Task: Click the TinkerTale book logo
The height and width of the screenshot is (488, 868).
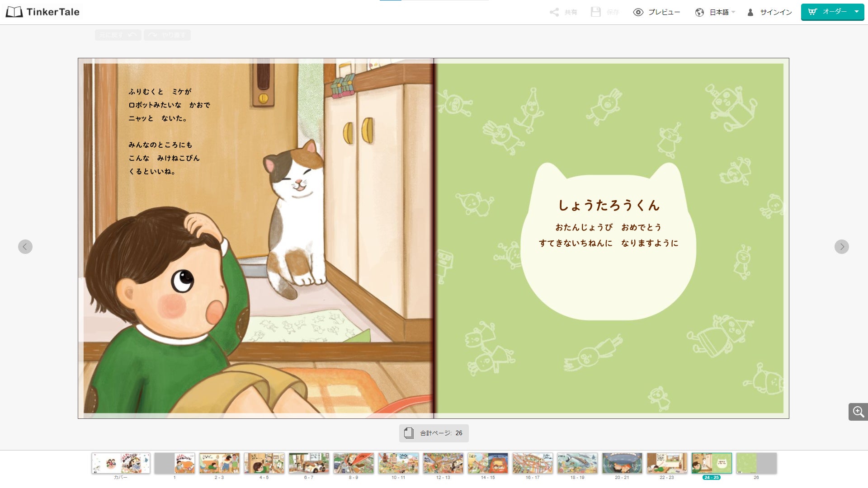Action: [14, 12]
